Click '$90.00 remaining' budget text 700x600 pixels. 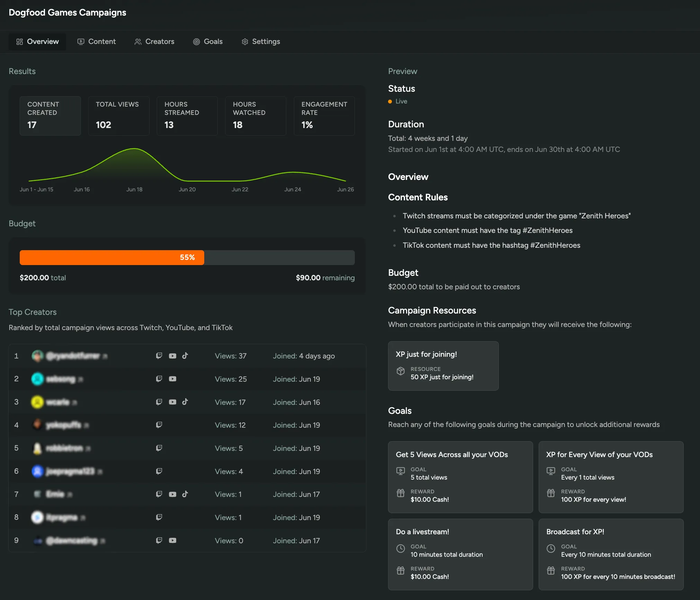(x=325, y=278)
